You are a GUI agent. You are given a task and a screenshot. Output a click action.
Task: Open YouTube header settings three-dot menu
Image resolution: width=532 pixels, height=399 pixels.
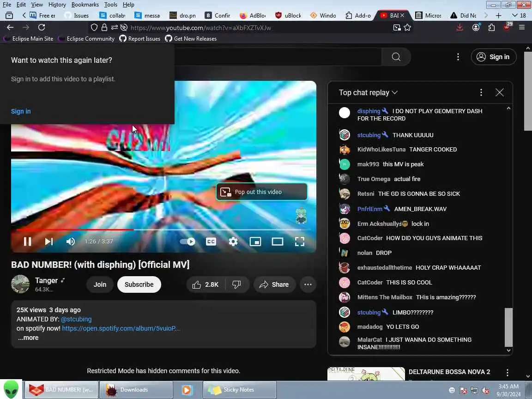458,57
